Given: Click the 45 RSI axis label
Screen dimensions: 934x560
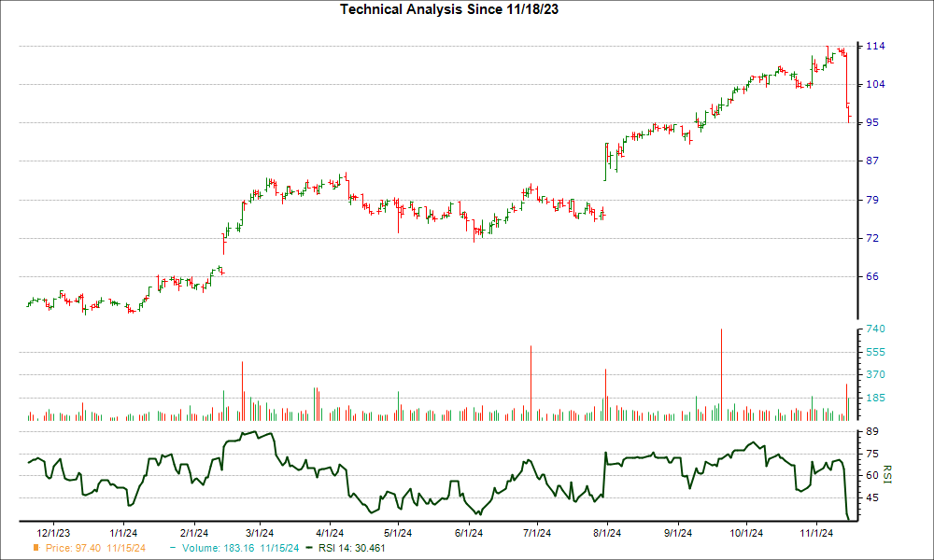Looking at the screenshot, I should click(872, 498).
